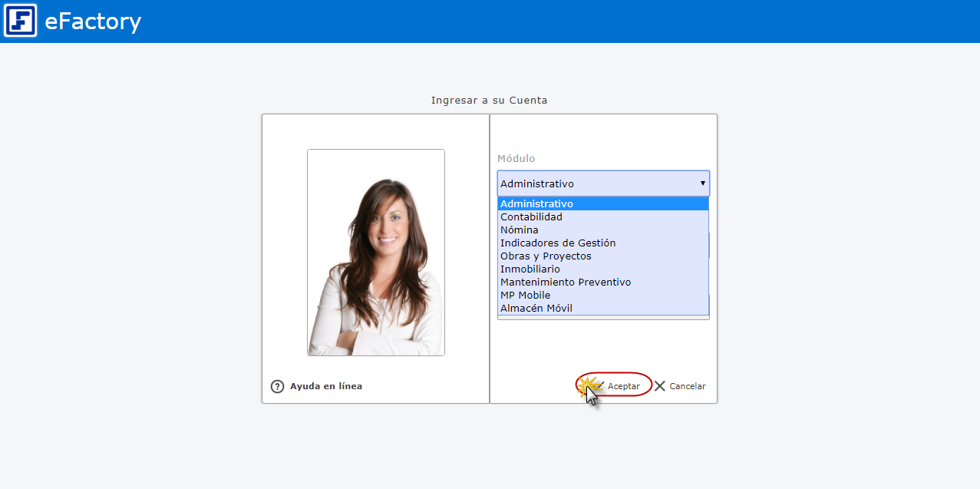
Task: Open the Ayuda en línea link
Action: (326, 386)
